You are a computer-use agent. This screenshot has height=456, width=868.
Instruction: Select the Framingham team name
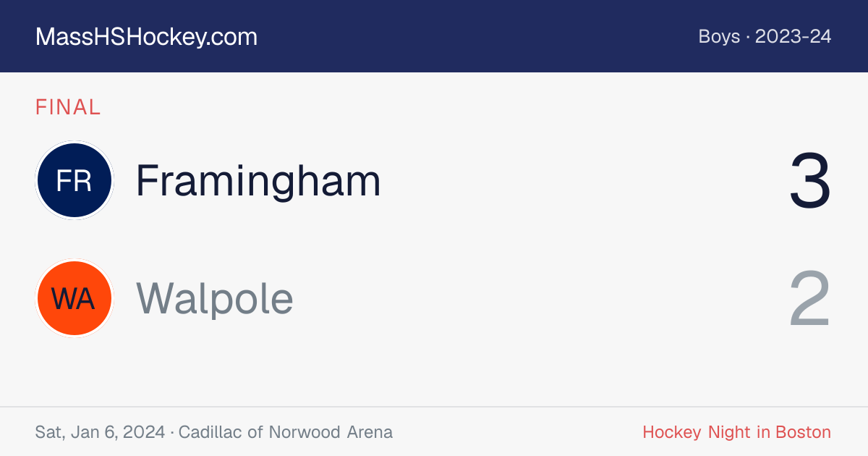click(258, 181)
